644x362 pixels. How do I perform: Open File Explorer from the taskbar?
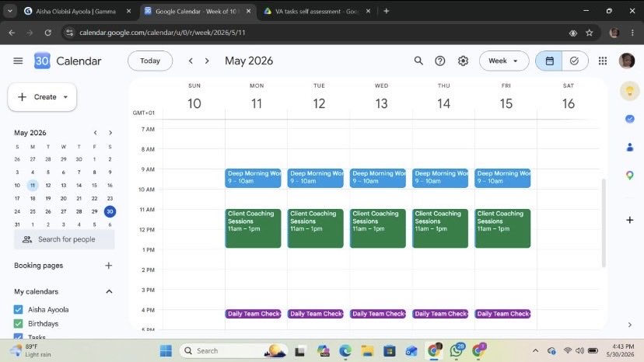coord(367,351)
